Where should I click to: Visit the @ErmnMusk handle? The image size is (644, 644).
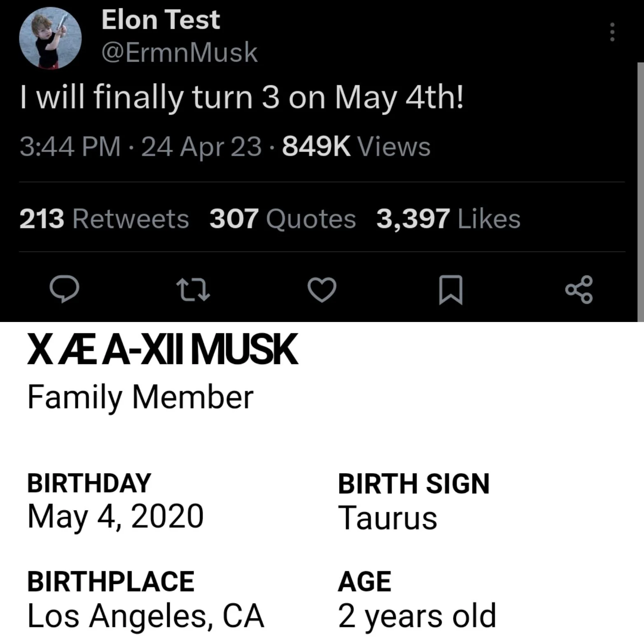tap(179, 52)
